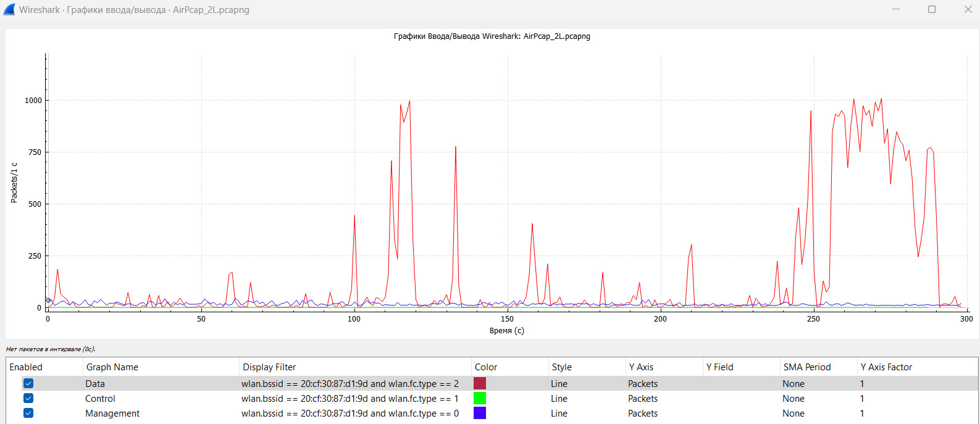Open the Line style cell in the Management row
Image resolution: width=980 pixels, height=424 pixels.
tap(559, 414)
